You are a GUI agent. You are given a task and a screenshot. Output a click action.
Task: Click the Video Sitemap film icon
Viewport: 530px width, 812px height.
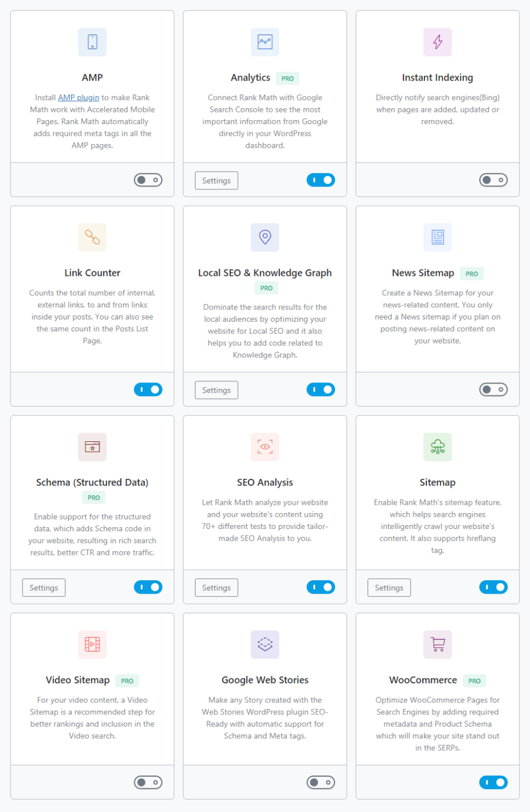(x=92, y=645)
